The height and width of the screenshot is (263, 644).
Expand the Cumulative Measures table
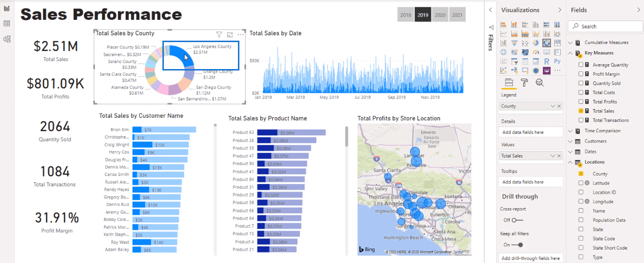click(570, 43)
